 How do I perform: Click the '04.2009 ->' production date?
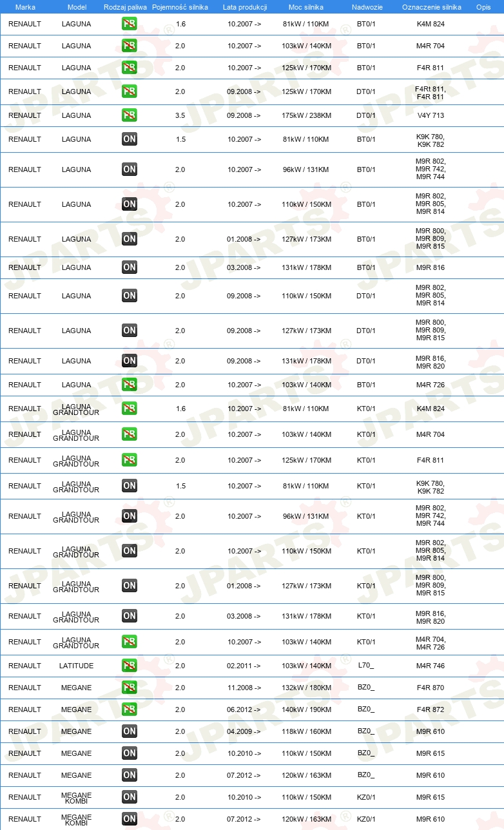pyautogui.click(x=244, y=731)
